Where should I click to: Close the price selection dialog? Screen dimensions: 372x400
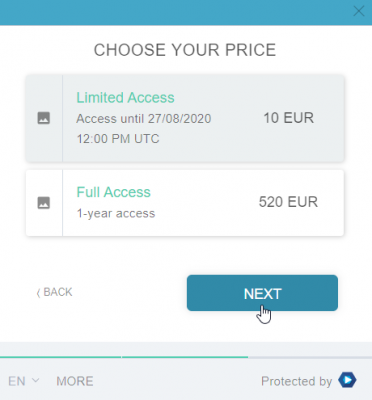coord(359,11)
